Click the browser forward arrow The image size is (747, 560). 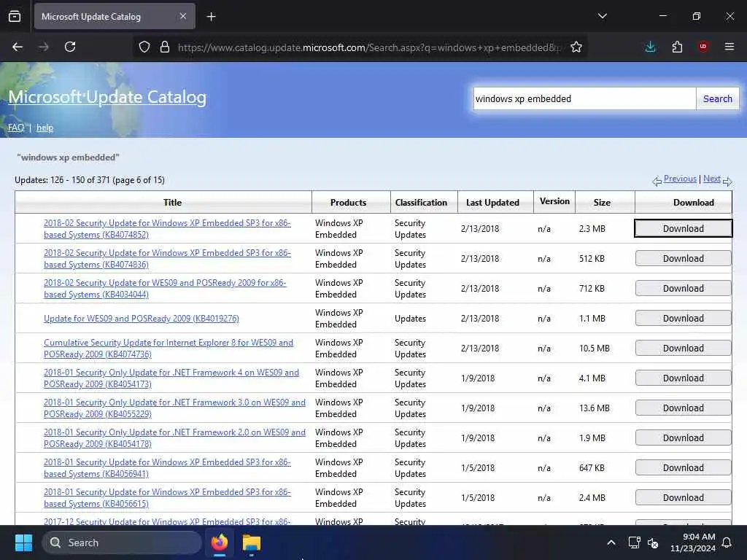tap(44, 47)
